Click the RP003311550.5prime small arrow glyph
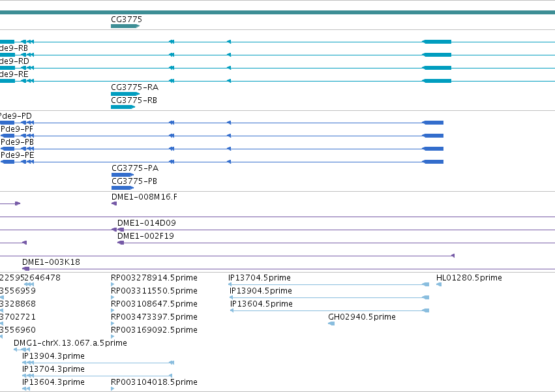The image size is (555, 392). [113, 297]
